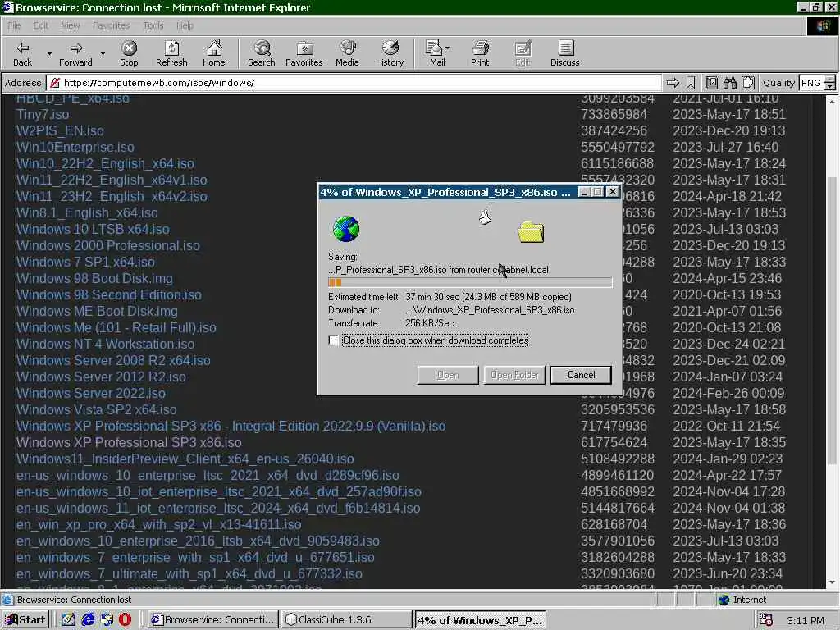Click the Start button

coord(25,620)
